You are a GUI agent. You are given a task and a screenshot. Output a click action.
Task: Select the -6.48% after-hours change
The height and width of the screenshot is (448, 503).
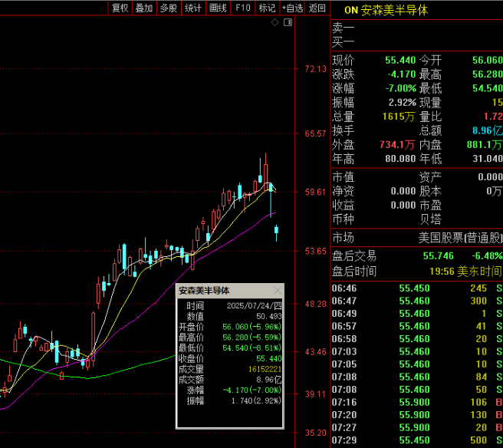point(487,255)
